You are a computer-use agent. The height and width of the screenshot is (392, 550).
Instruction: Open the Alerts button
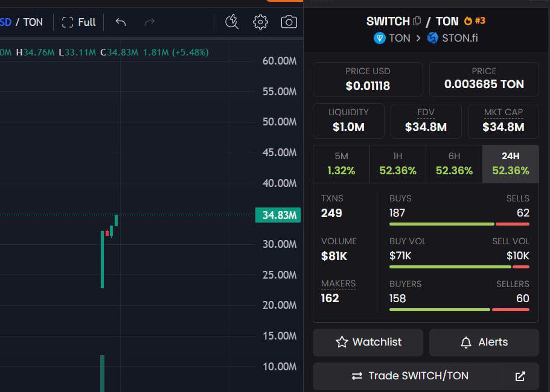(484, 342)
